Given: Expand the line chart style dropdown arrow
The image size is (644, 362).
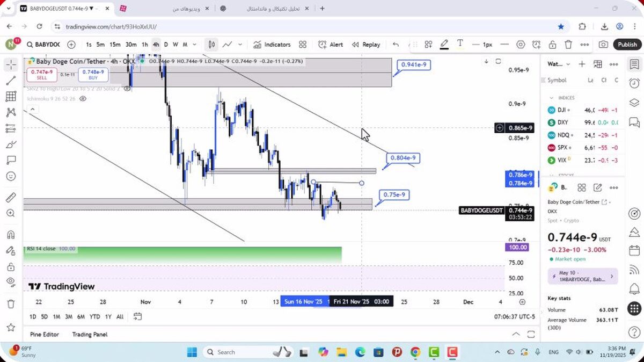Looking at the screenshot, I should pos(240,45).
